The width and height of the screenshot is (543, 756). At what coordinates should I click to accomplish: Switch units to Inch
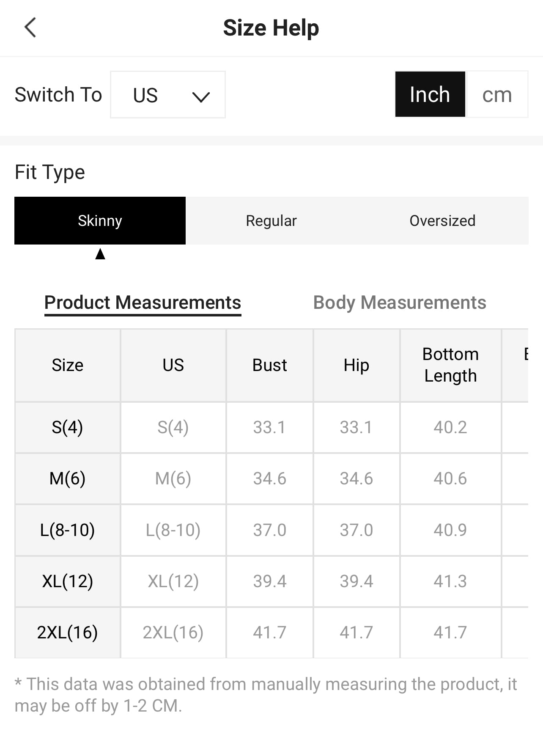(430, 94)
